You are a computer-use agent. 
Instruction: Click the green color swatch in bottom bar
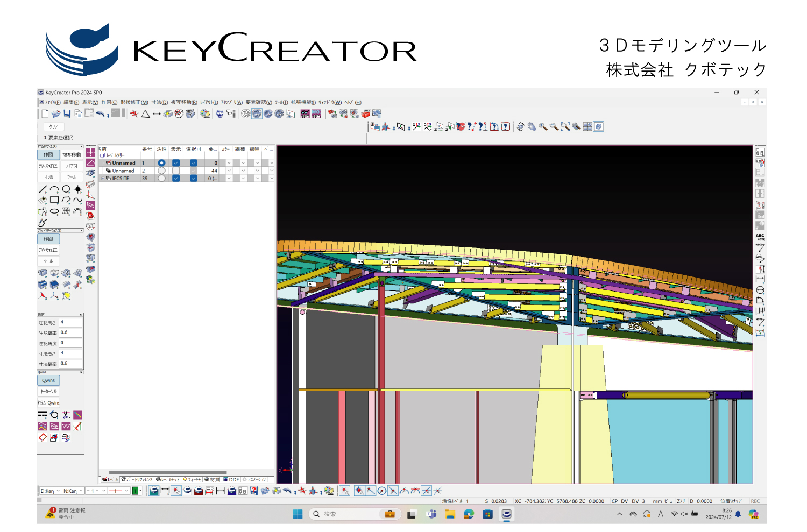pyautogui.click(x=135, y=491)
